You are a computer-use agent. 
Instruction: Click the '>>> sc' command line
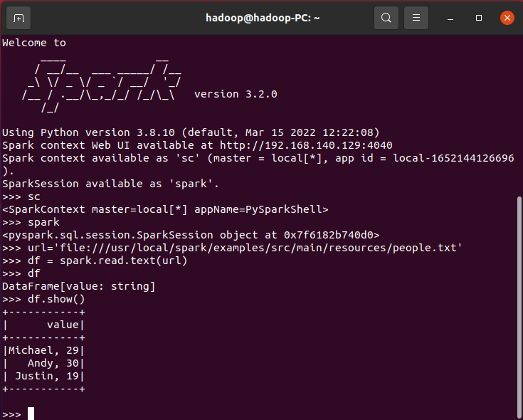tap(21, 196)
